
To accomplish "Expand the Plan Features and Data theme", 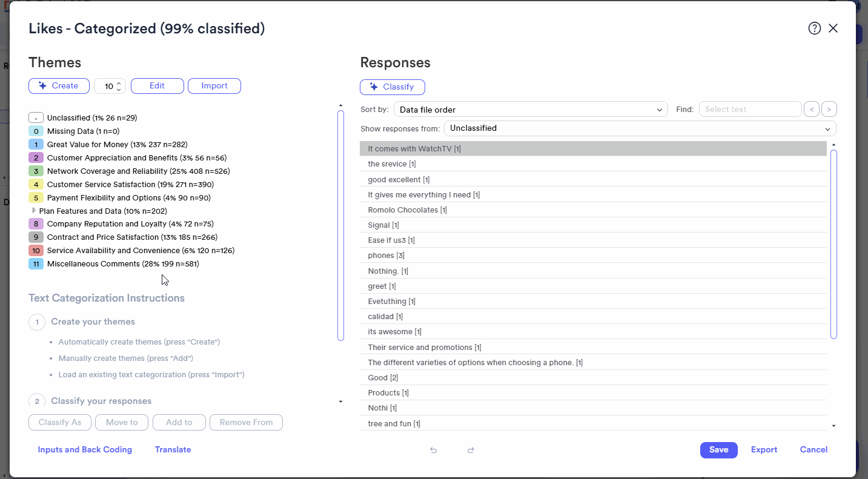I will 34,211.
